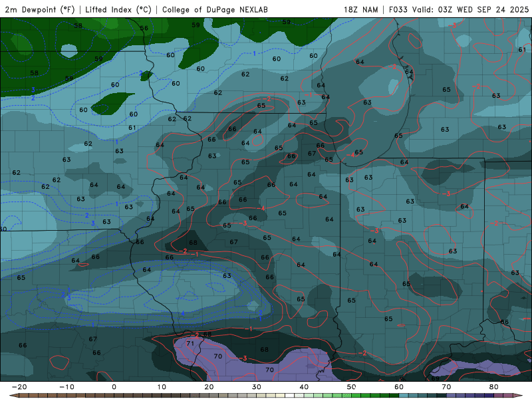The width and height of the screenshot is (532, 399).
Task: Click the left arrow end of color scale
Action: pyautogui.click(x=13, y=396)
